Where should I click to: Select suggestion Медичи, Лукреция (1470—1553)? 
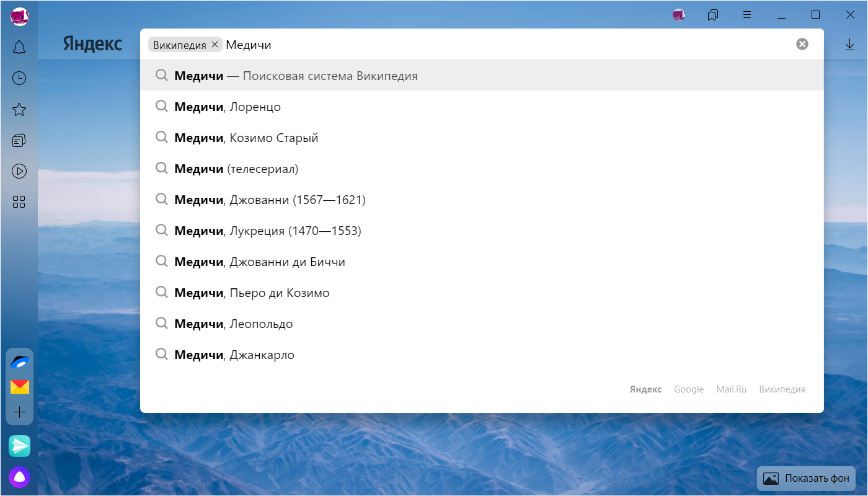[x=482, y=231]
